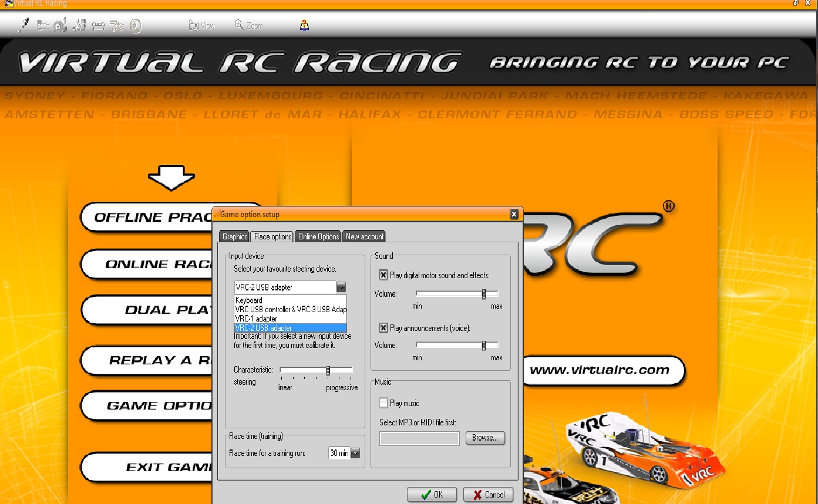Click the tire icon marked with 1
Screen dimensions: 818x504
(60, 25)
